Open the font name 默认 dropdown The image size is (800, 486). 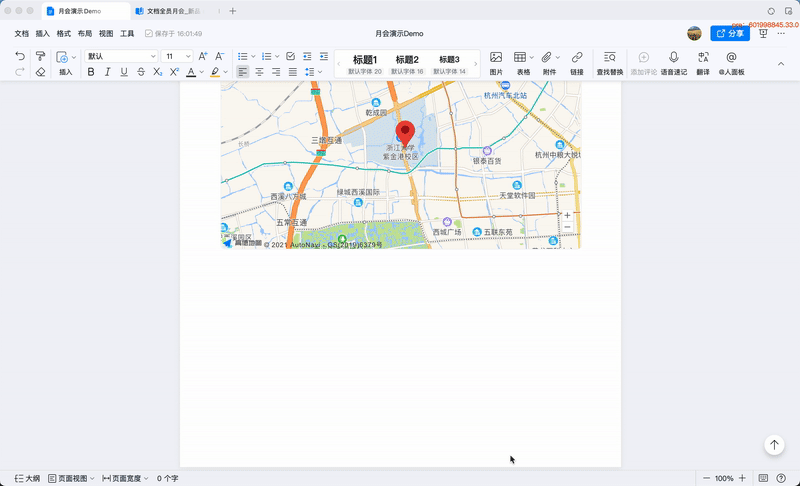coord(121,56)
